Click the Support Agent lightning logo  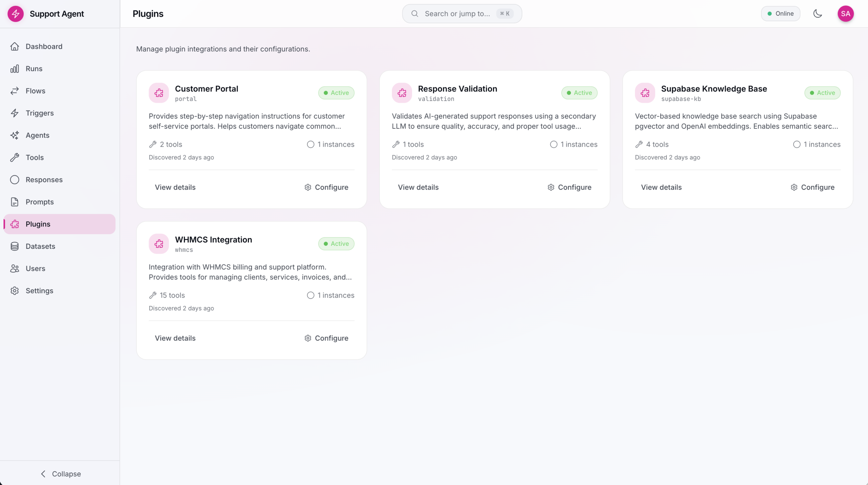tap(16, 14)
